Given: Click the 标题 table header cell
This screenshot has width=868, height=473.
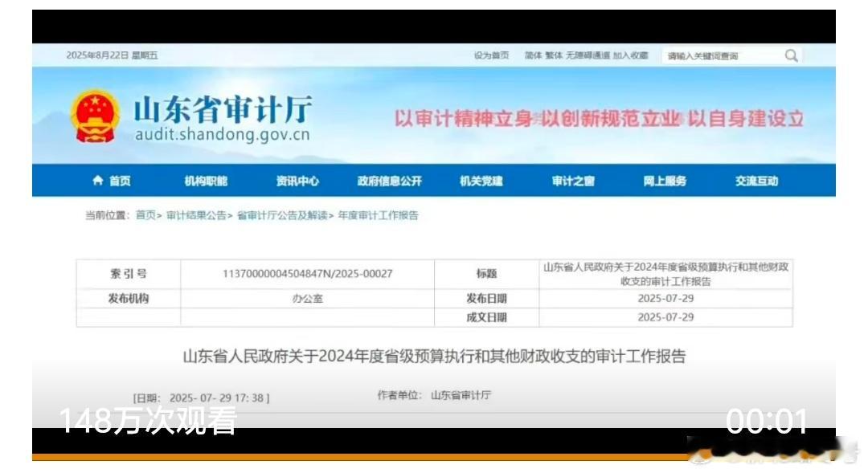Looking at the screenshot, I should [486, 274].
